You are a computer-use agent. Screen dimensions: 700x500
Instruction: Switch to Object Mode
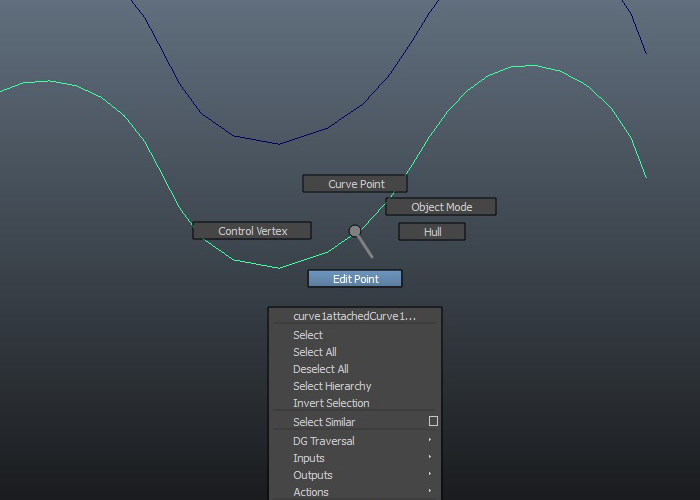tap(441, 207)
